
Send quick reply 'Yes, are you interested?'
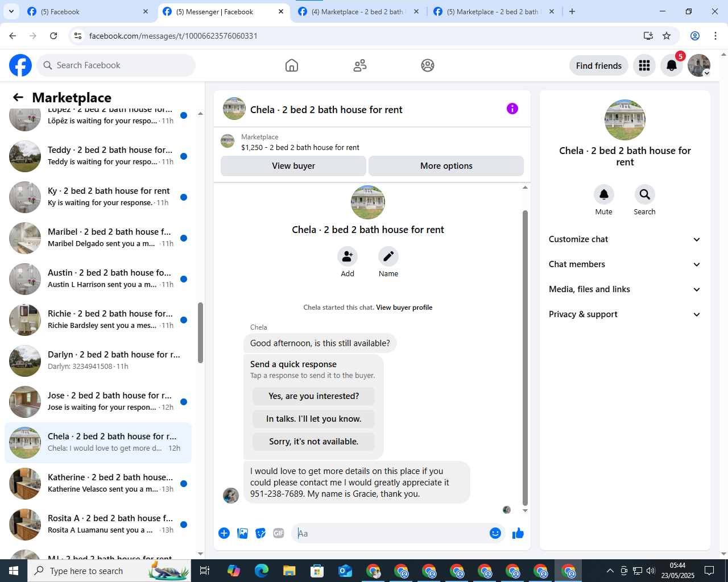[x=314, y=396]
